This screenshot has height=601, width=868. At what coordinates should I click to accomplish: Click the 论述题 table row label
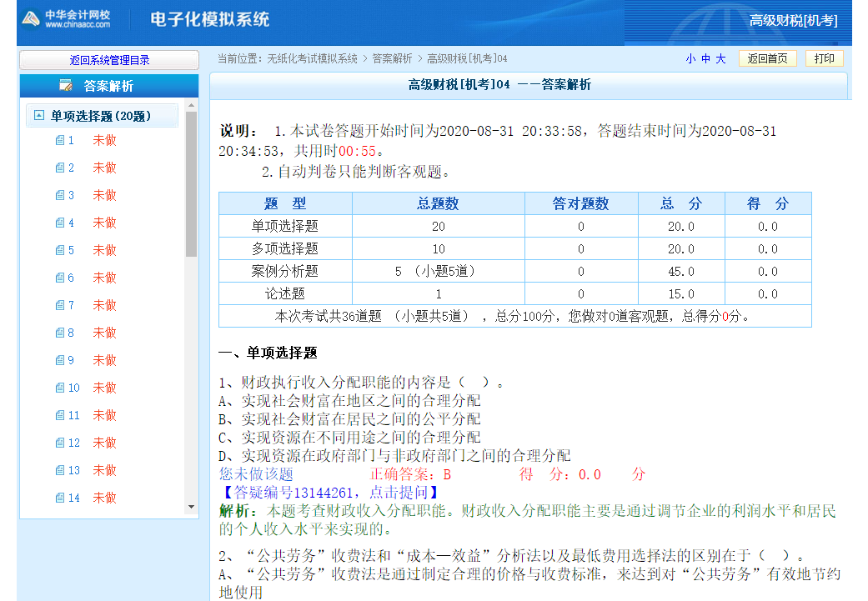click(285, 294)
